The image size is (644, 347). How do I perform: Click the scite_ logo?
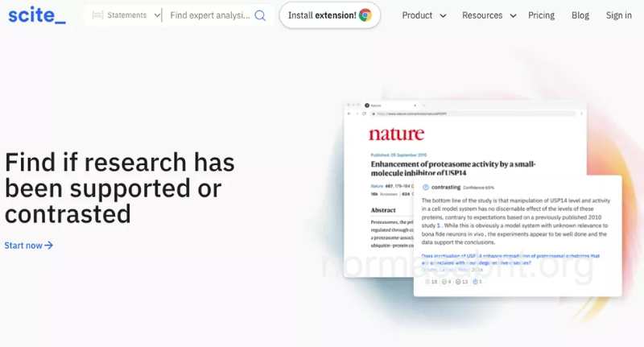(36, 14)
